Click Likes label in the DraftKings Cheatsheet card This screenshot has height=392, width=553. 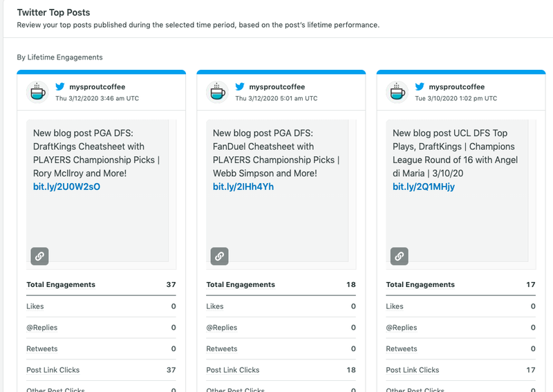coord(35,306)
